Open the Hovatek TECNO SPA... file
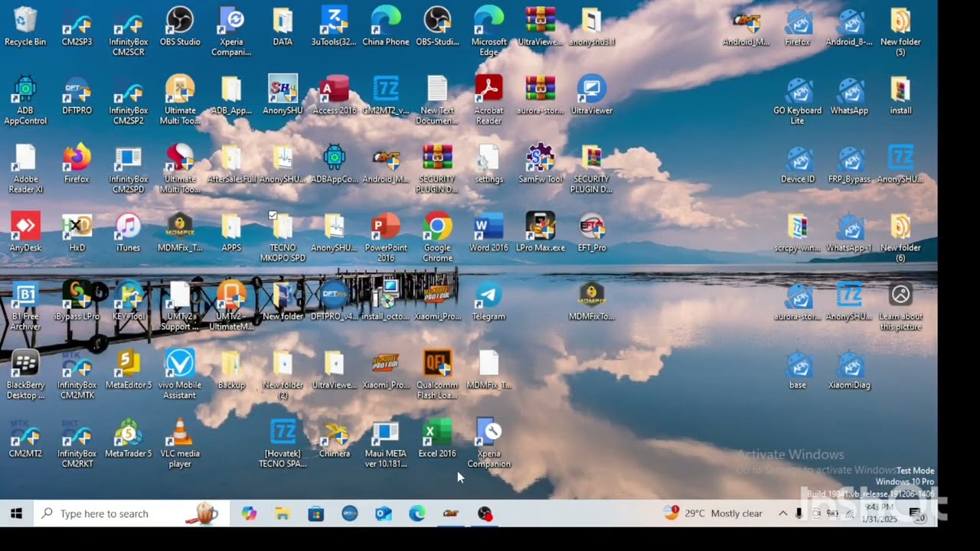 pyautogui.click(x=283, y=443)
